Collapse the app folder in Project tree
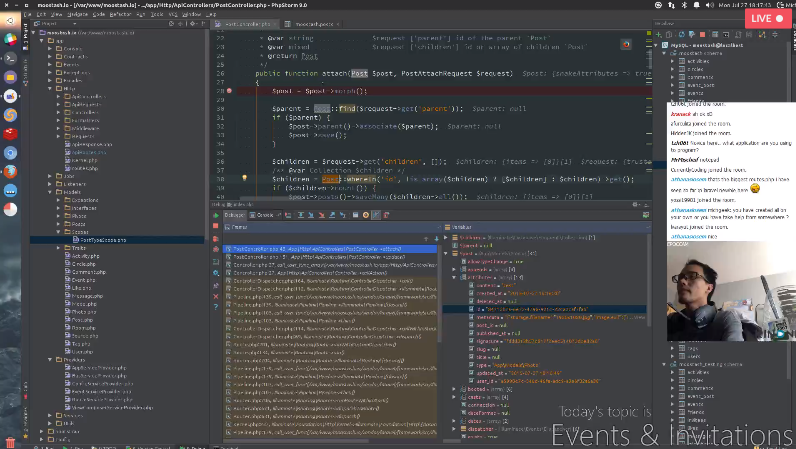Viewport: 796px width, 449px height. (42, 41)
